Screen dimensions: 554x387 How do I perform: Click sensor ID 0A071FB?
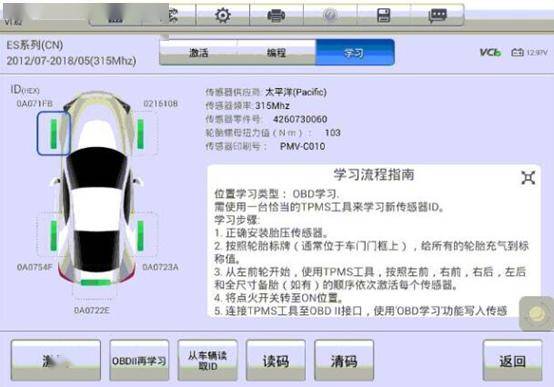(x=35, y=104)
